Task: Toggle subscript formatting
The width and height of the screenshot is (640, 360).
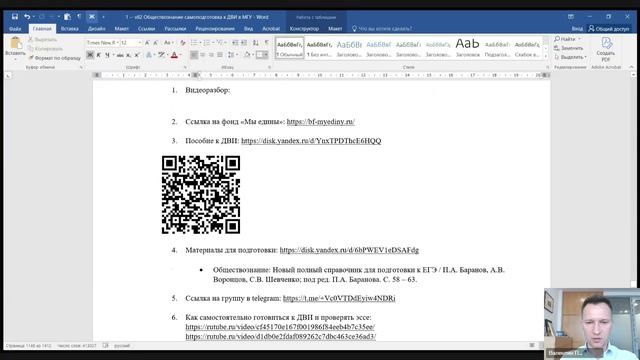Action: point(128,55)
